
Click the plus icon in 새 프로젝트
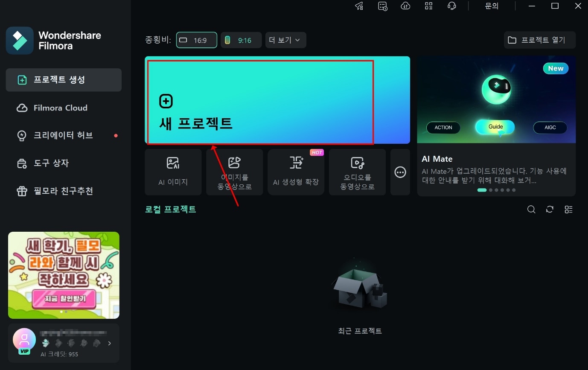pyautogui.click(x=166, y=101)
